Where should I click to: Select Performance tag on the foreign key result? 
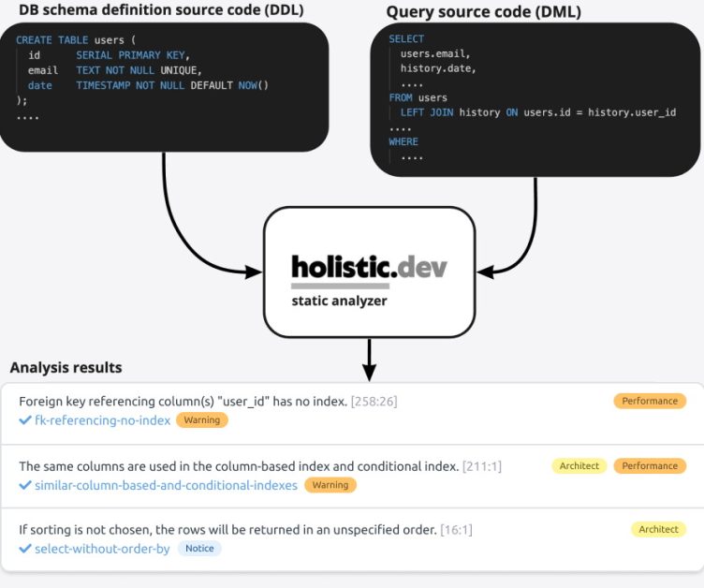[650, 401]
